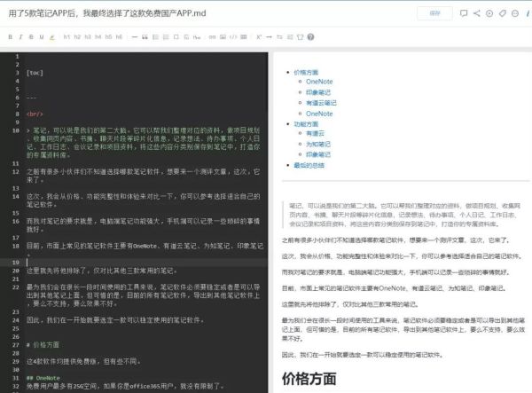
Task: Toggle bold formatting in the toolbar
Action: 10,37
